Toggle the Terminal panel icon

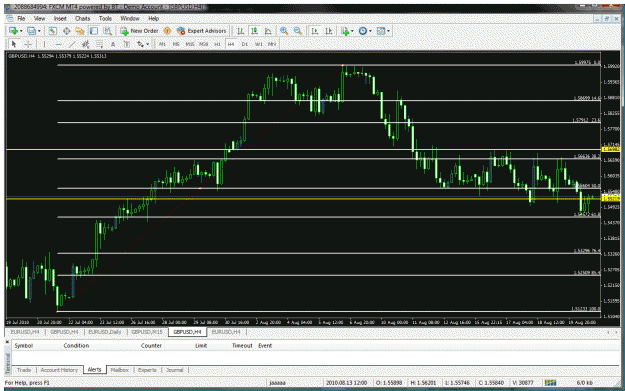(x=94, y=31)
